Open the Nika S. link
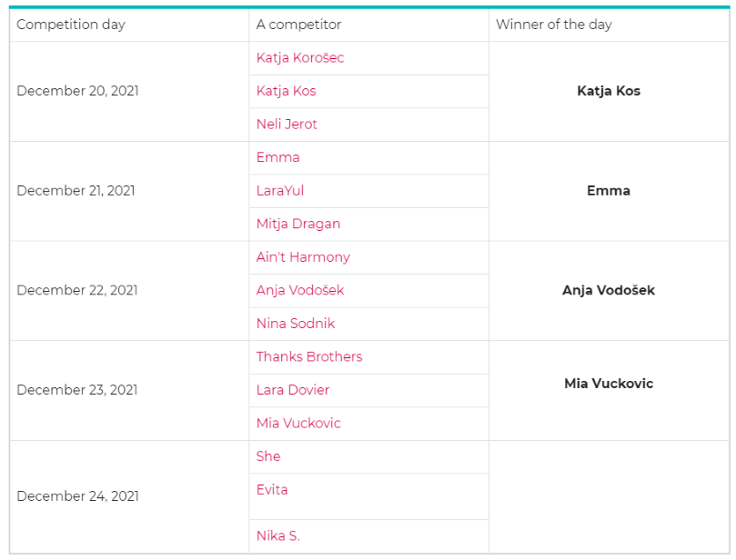This screenshot has height=560, width=736. (277, 535)
